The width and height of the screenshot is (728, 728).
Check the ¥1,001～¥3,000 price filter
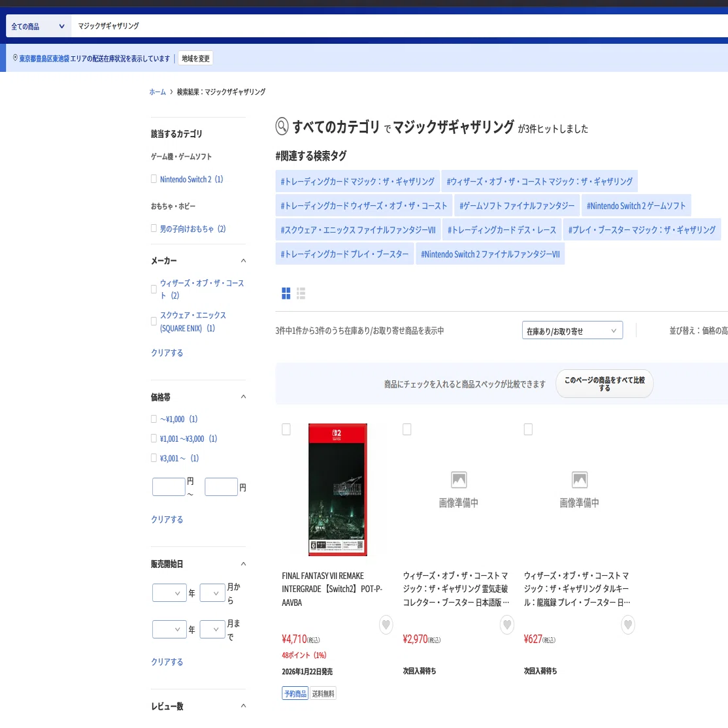pos(154,438)
